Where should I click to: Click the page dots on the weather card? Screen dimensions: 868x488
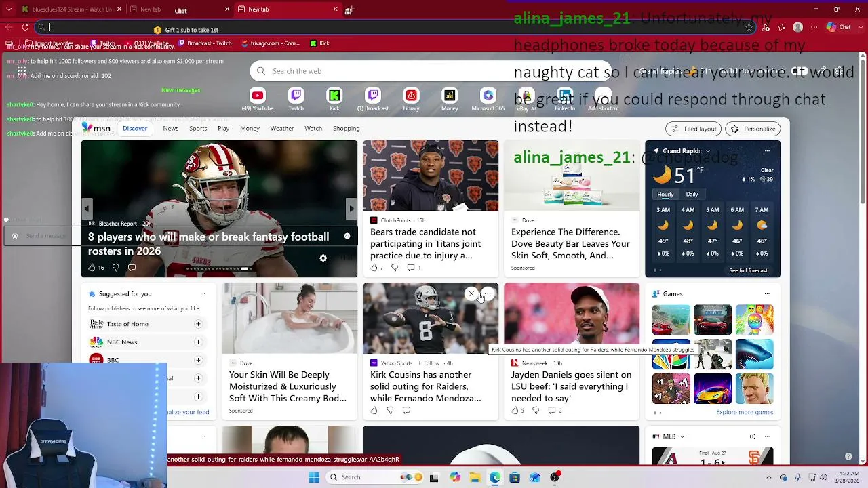pyautogui.click(x=657, y=270)
